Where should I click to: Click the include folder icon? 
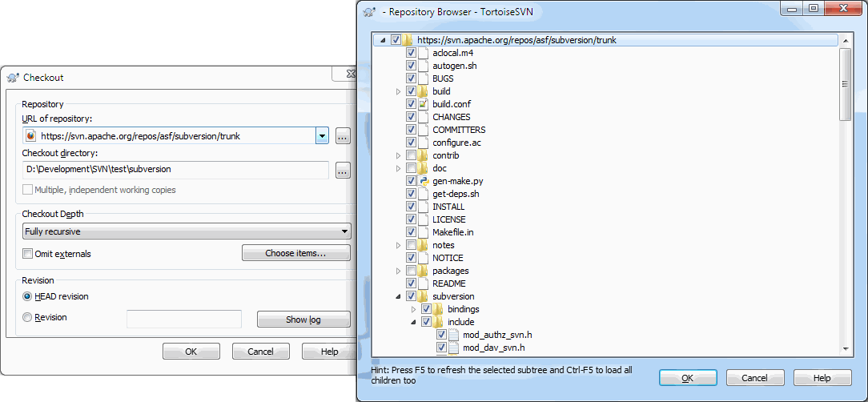coord(439,322)
